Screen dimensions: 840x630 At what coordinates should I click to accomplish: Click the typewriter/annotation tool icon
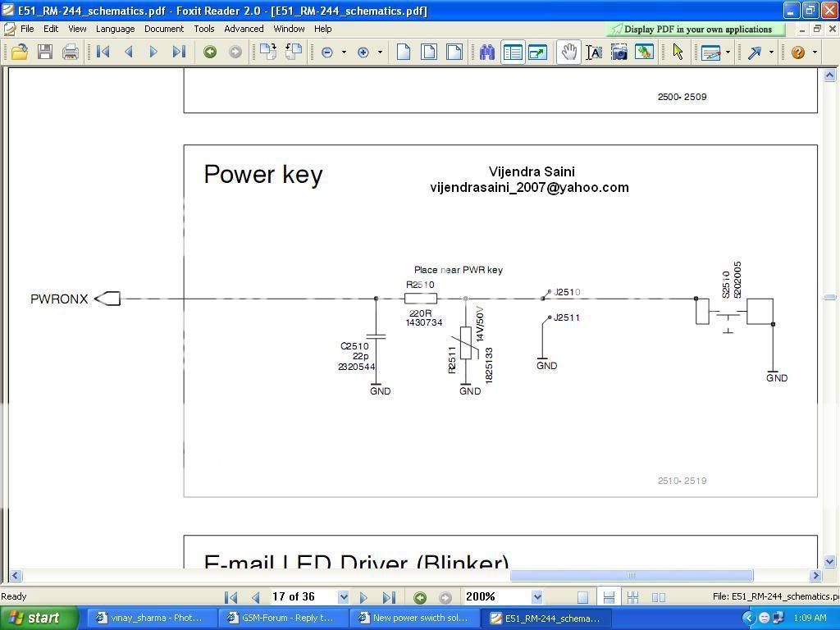click(x=710, y=52)
